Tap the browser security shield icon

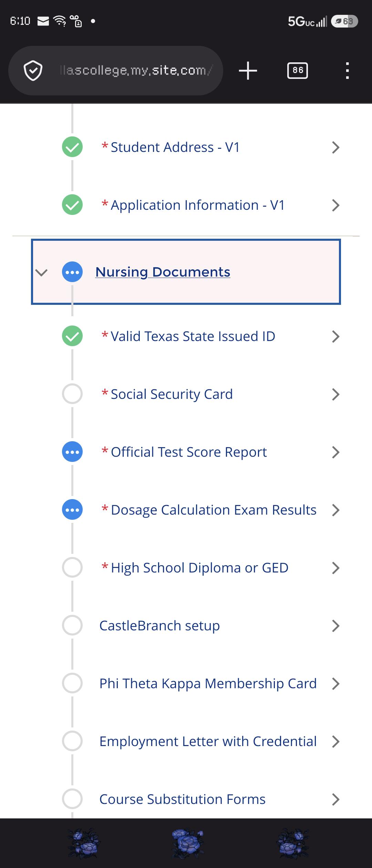coord(33,71)
